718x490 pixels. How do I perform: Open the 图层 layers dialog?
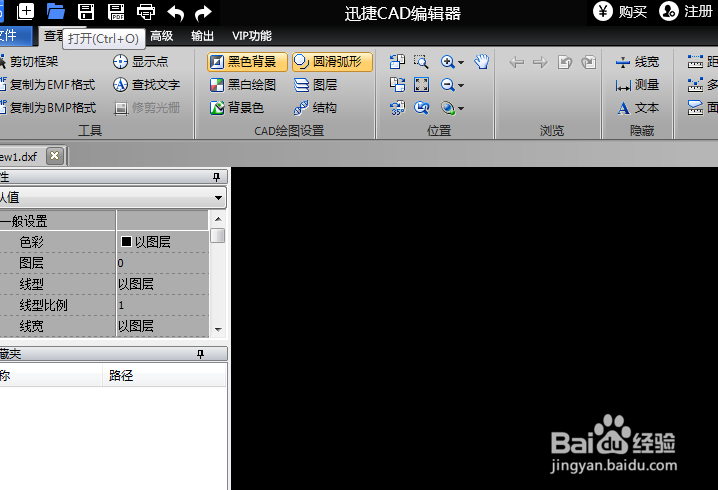point(315,85)
